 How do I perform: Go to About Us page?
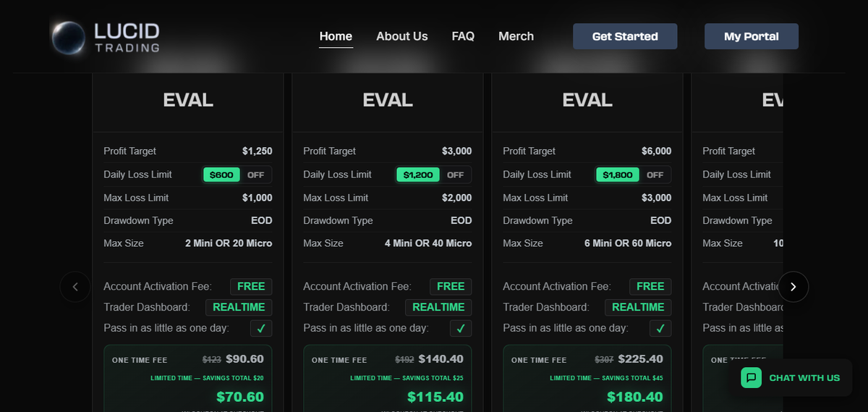pyautogui.click(x=402, y=36)
